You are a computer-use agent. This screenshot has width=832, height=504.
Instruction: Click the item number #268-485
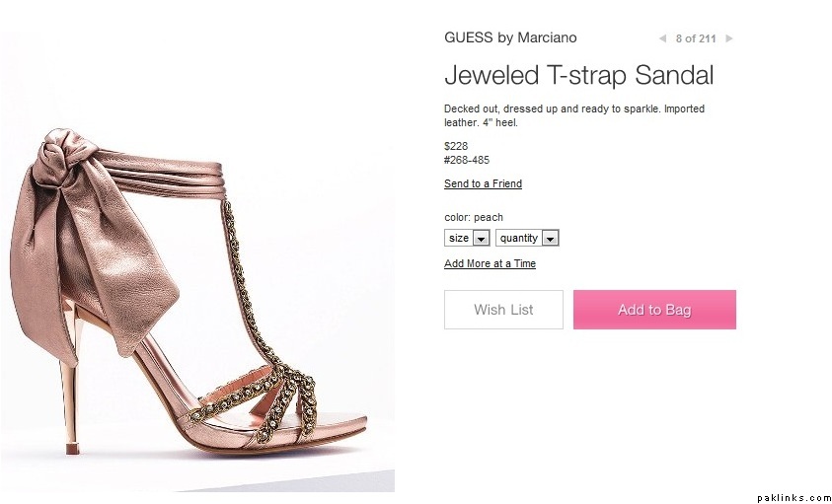tap(467, 160)
